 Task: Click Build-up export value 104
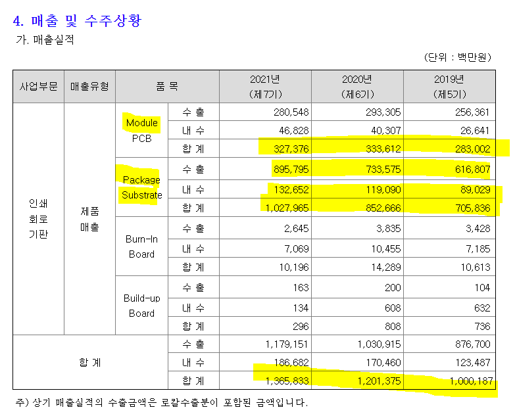coord(482,287)
